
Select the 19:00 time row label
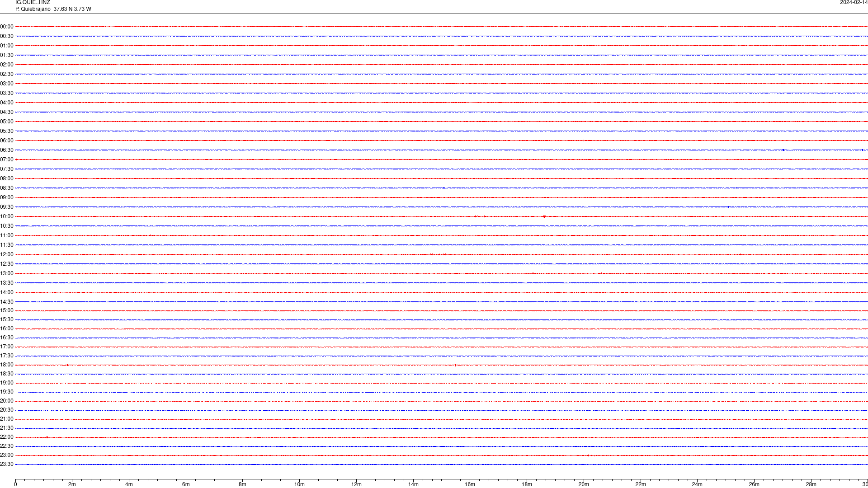tap(7, 383)
